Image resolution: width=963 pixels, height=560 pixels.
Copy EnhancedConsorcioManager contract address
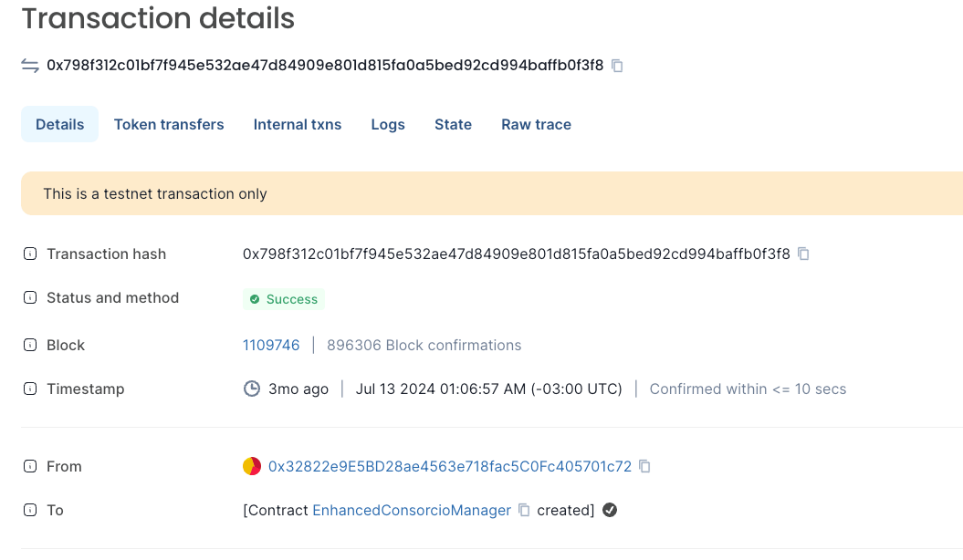tap(524, 510)
